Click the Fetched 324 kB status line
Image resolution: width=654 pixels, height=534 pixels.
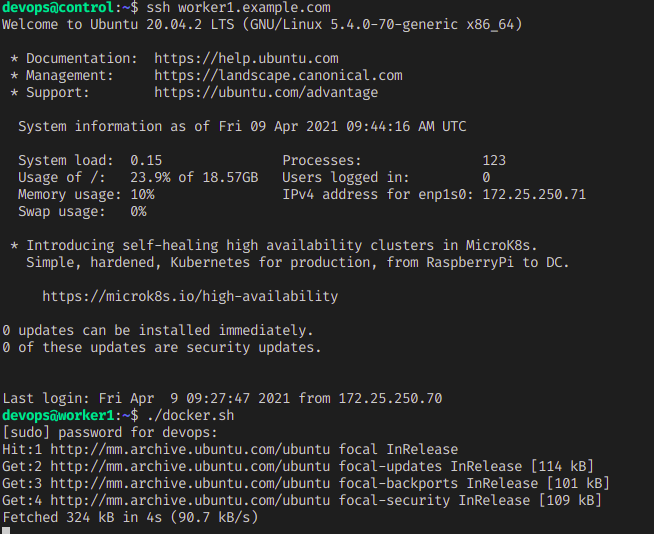(130, 518)
